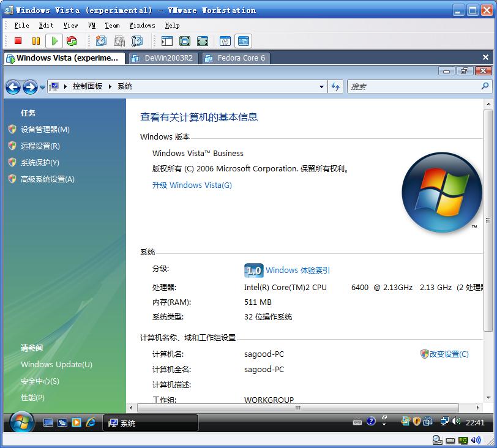Refresh the System page via the refresh button
The width and height of the screenshot is (497, 448).
coord(335,86)
